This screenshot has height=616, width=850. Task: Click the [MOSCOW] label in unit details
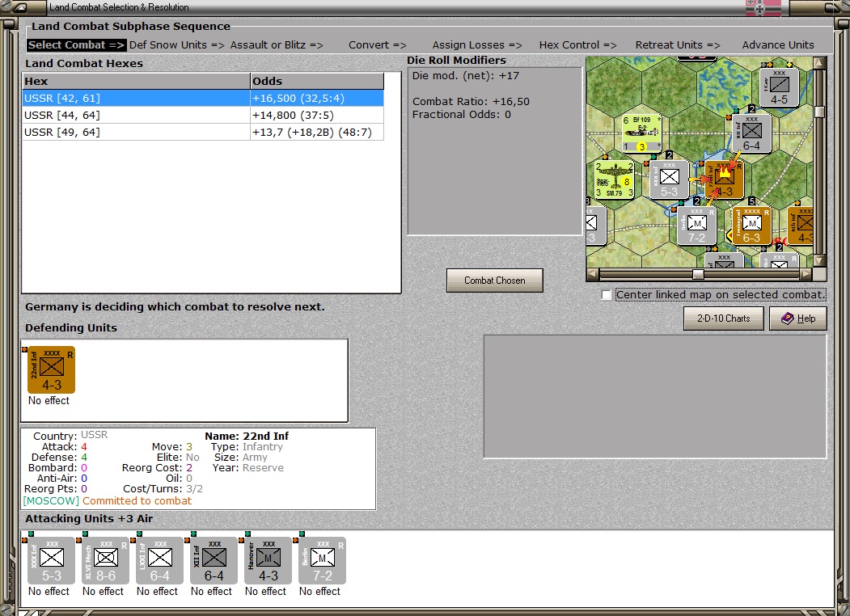51,501
